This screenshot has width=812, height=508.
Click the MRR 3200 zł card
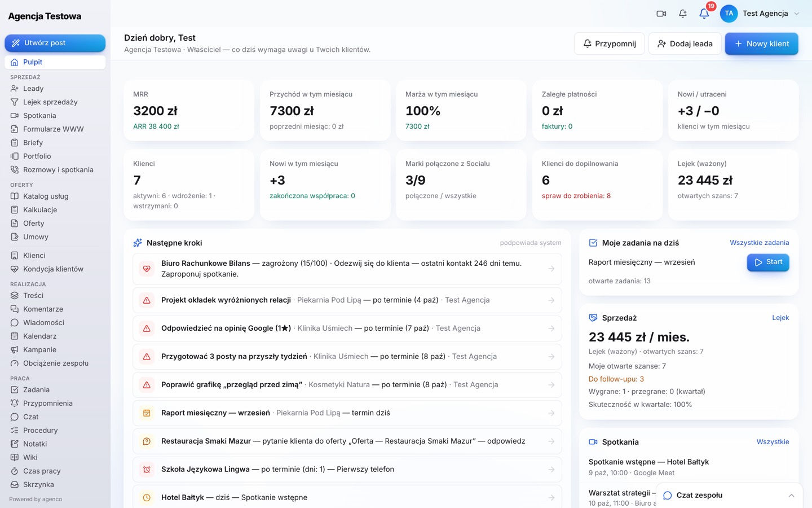189,110
